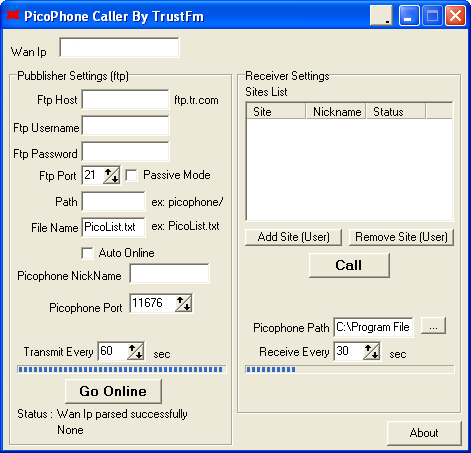471x453 pixels.
Task: Click the Receive Every spinner arrows
Action: [x=372, y=351]
